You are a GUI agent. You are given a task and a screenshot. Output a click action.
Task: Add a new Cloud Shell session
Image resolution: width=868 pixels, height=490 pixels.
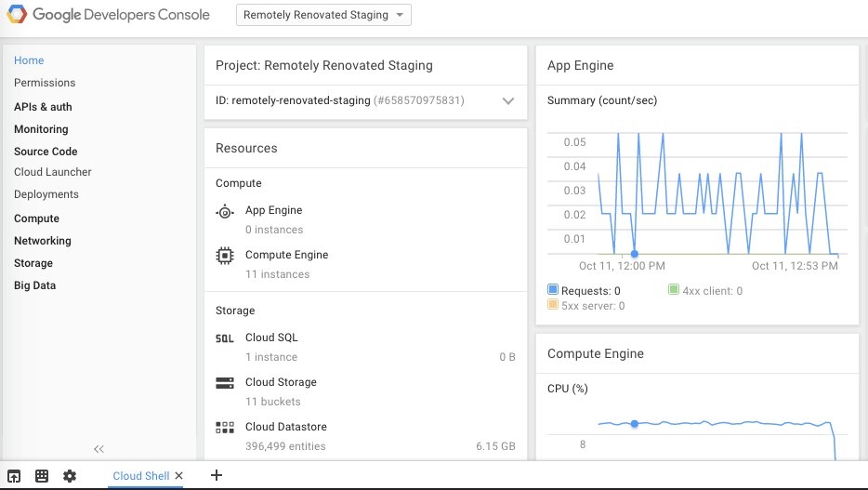(x=217, y=475)
